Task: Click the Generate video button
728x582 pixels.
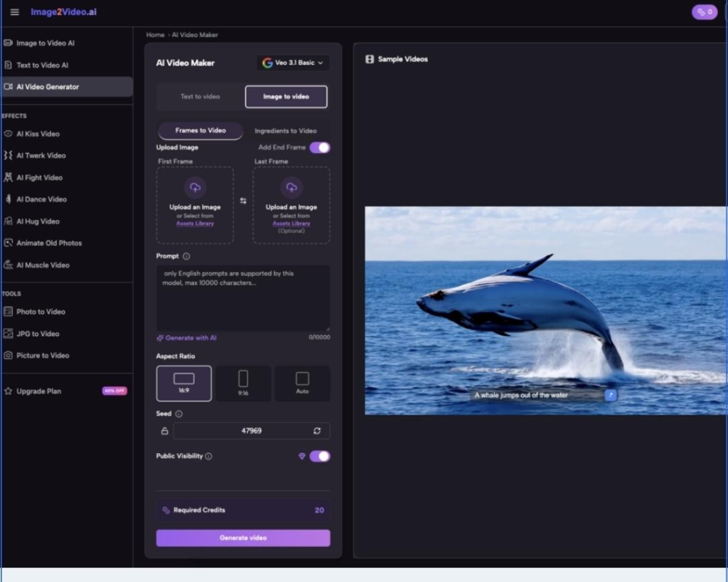Action: click(x=243, y=538)
